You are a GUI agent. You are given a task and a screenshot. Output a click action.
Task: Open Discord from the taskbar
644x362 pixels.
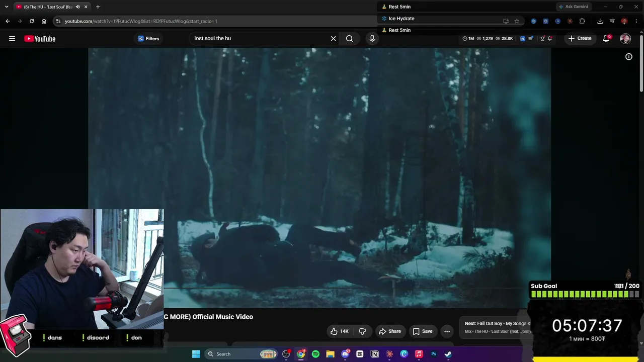[345, 354]
